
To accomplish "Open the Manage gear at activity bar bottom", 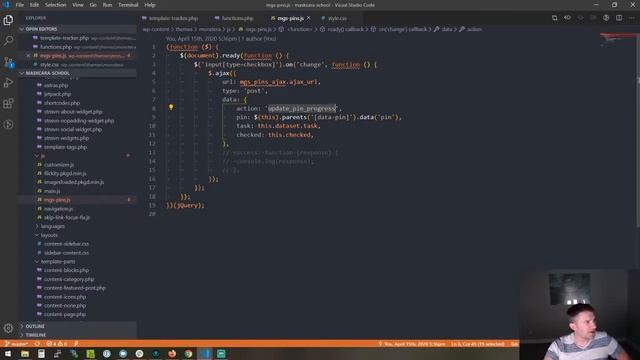I will pyautogui.click(x=8, y=328).
